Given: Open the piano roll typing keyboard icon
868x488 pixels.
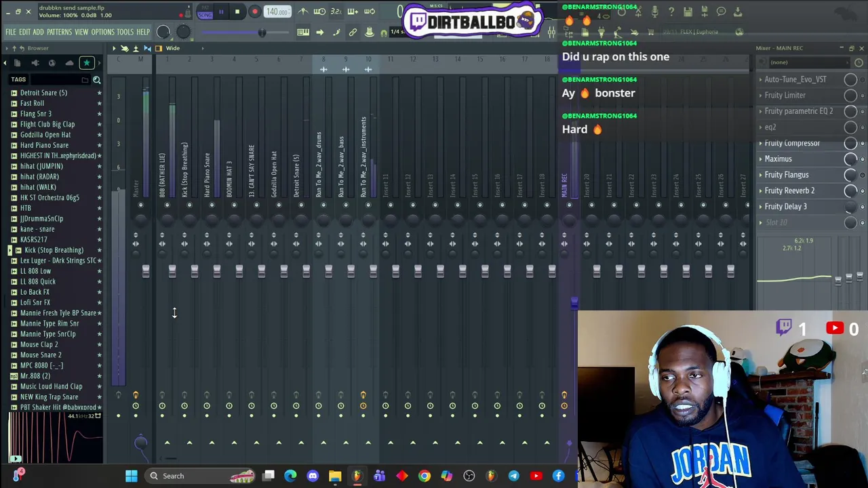Looking at the screenshot, I should pos(302,32).
